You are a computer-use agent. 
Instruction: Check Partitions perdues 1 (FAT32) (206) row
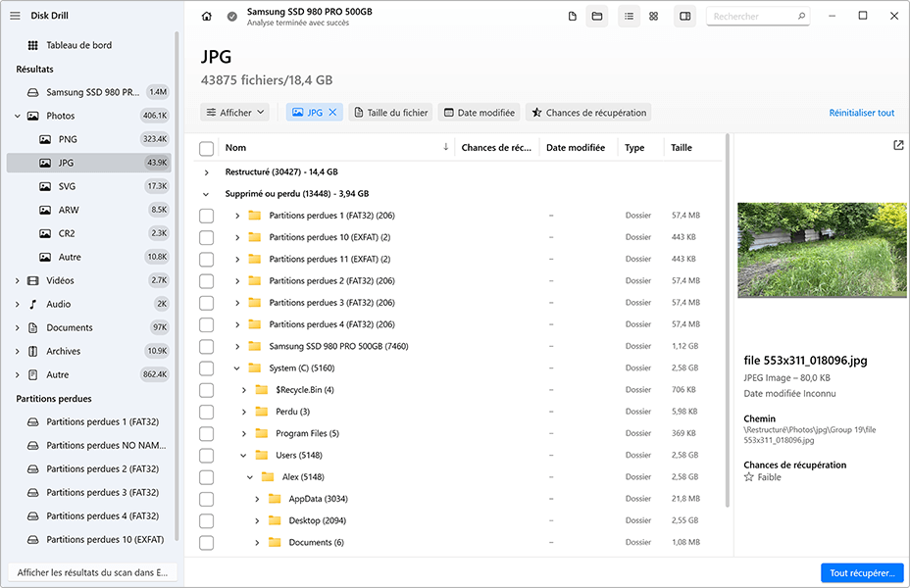coord(206,216)
